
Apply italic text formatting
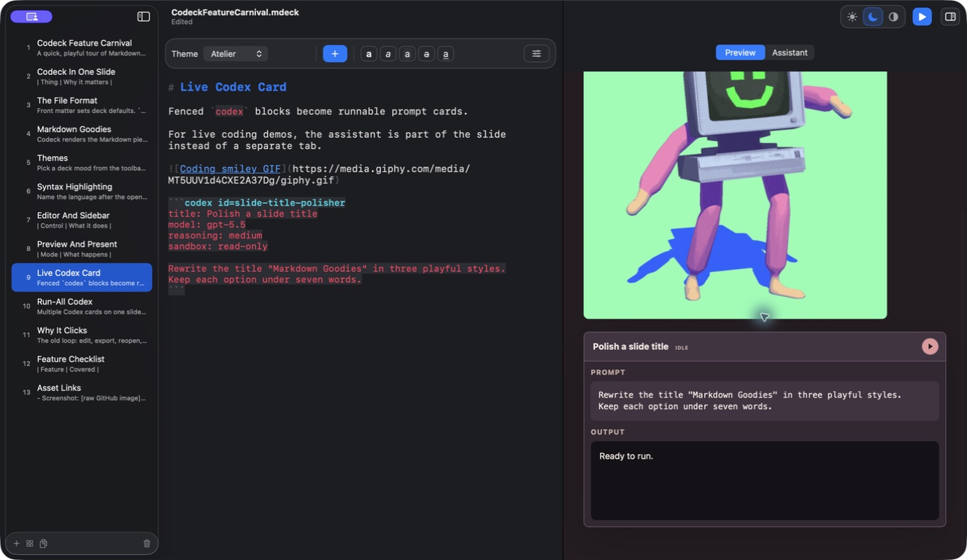(388, 54)
